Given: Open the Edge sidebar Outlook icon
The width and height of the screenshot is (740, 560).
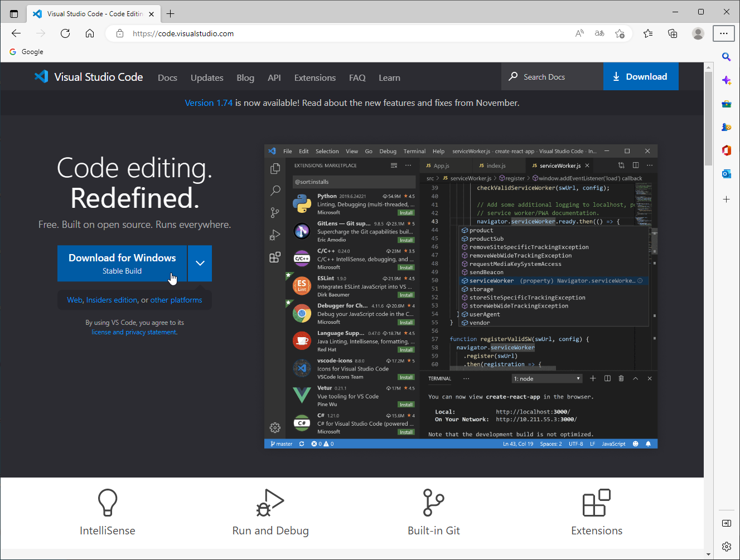Looking at the screenshot, I should (x=726, y=174).
